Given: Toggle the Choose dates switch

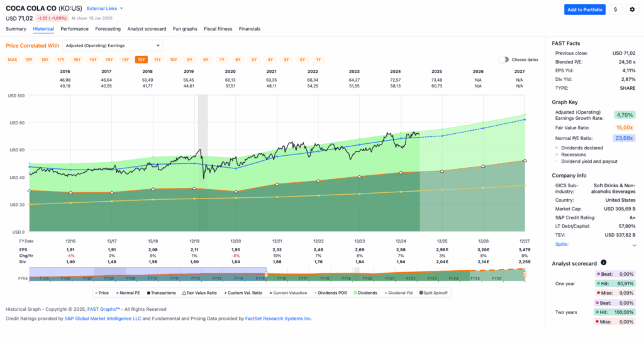Looking at the screenshot, I should 504,60.
